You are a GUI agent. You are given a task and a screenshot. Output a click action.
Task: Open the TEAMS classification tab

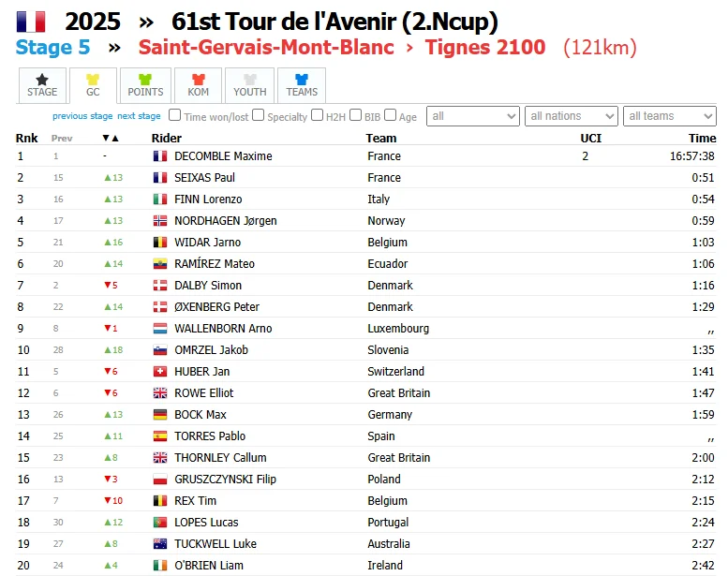click(302, 85)
